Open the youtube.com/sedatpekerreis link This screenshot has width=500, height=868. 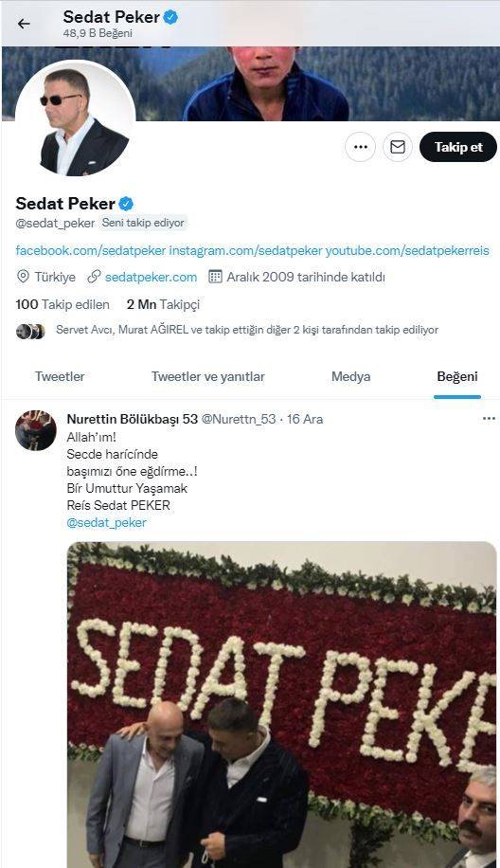tap(407, 251)
